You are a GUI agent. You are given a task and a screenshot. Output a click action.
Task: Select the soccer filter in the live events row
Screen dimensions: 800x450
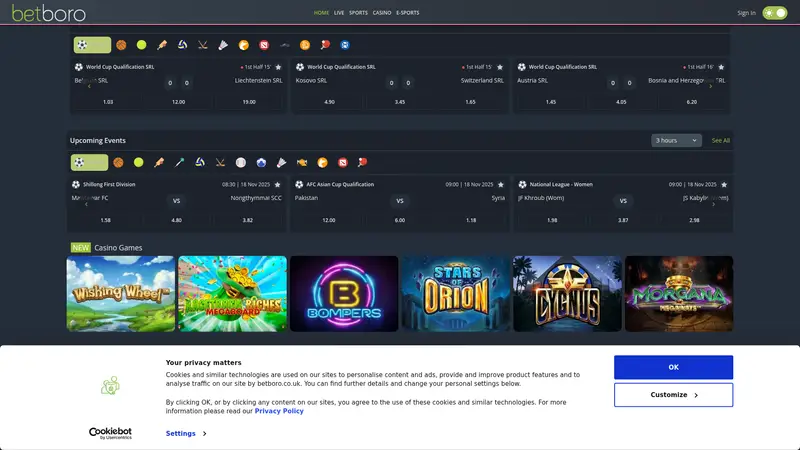[x=92, y=45]
